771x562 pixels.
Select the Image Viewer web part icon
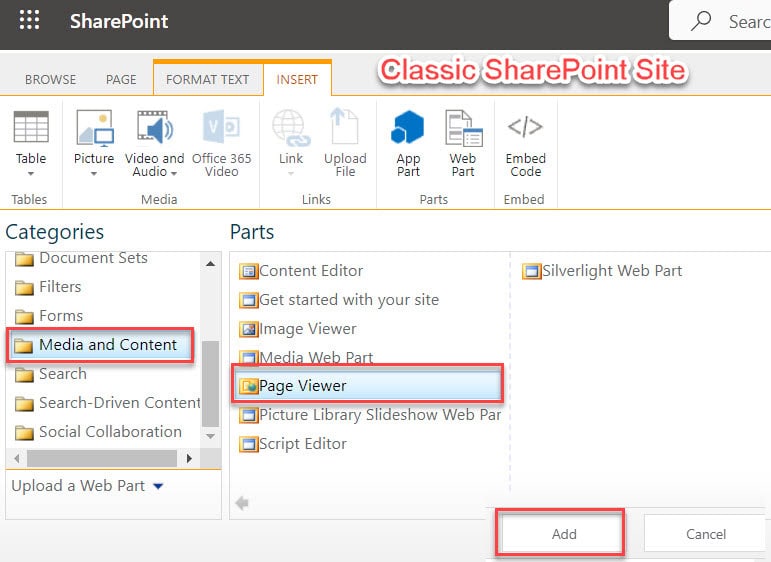[248, 329]
